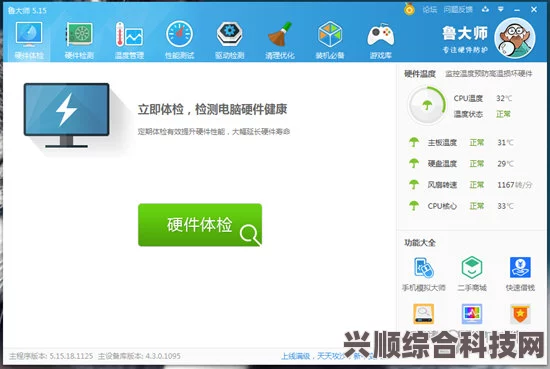550x369 pixels.
Task: Click the 功能大全 section heading
Action: (420, 242)
